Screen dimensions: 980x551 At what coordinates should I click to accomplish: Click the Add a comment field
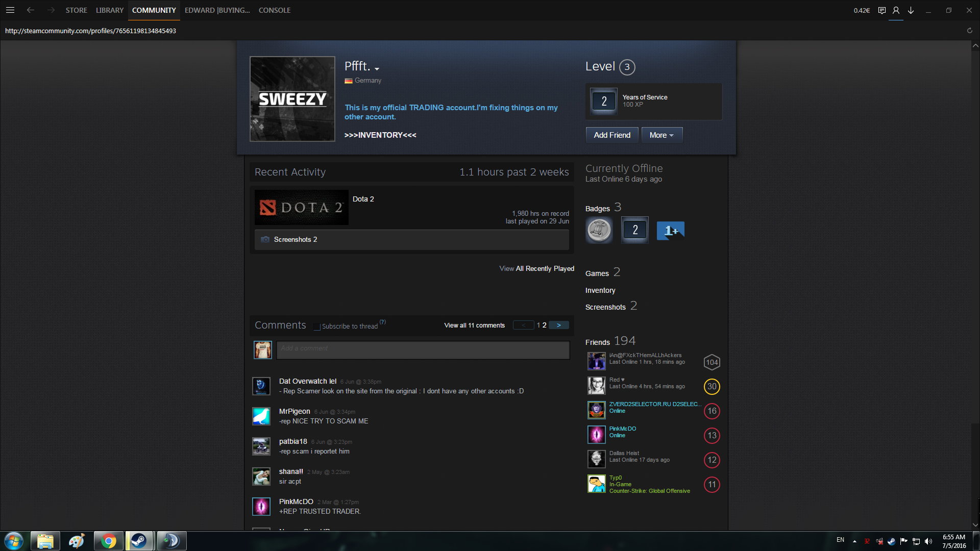point(423,350)
